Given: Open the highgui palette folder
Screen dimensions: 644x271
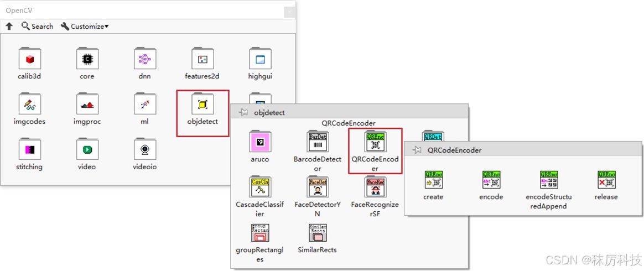Looking at the screenshot, I should tap(260, 59).
